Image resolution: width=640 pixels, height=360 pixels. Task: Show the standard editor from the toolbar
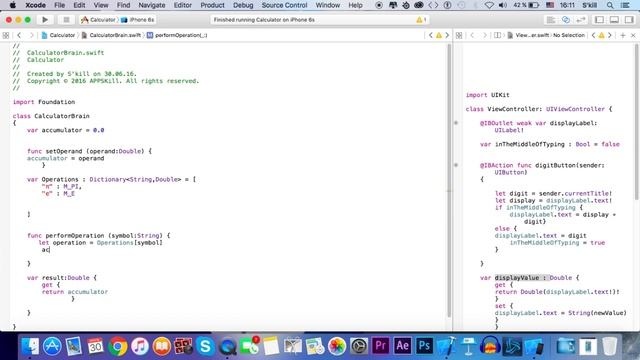click(551, 20)
